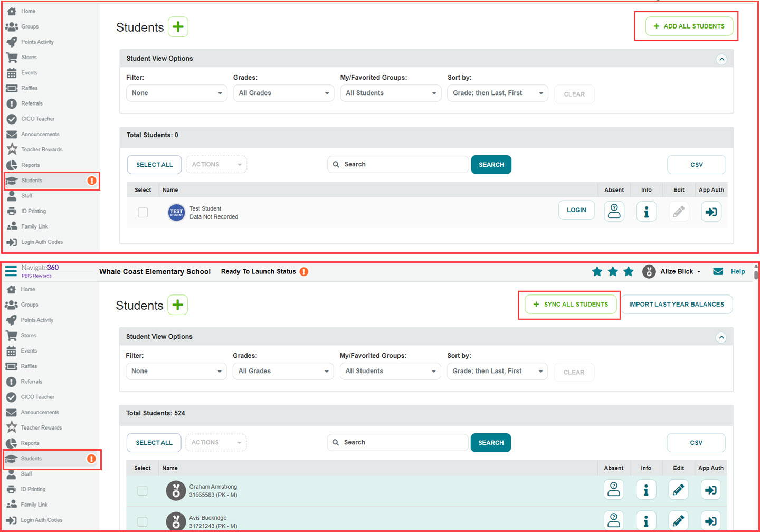
Task: Click green plus icon next to lower Students heading
Action: 178,305
